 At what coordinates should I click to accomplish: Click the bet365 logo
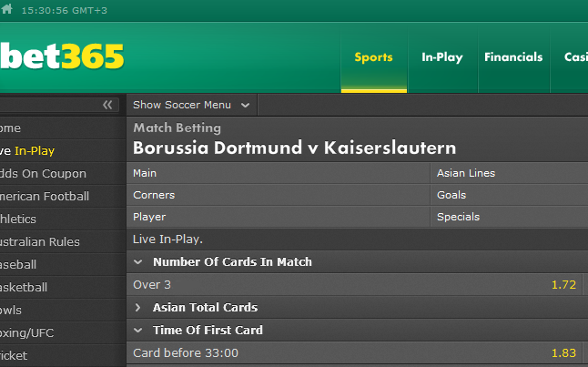tap(62, 57)
